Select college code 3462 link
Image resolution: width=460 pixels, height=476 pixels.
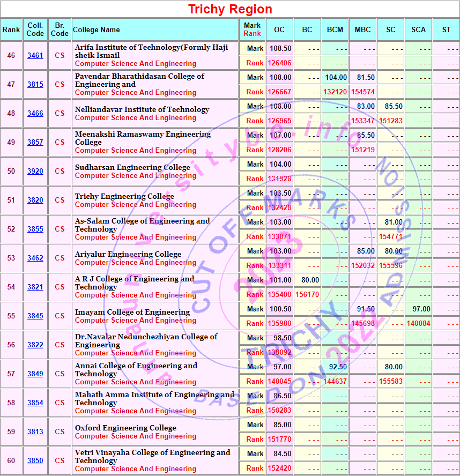point(35,258)
